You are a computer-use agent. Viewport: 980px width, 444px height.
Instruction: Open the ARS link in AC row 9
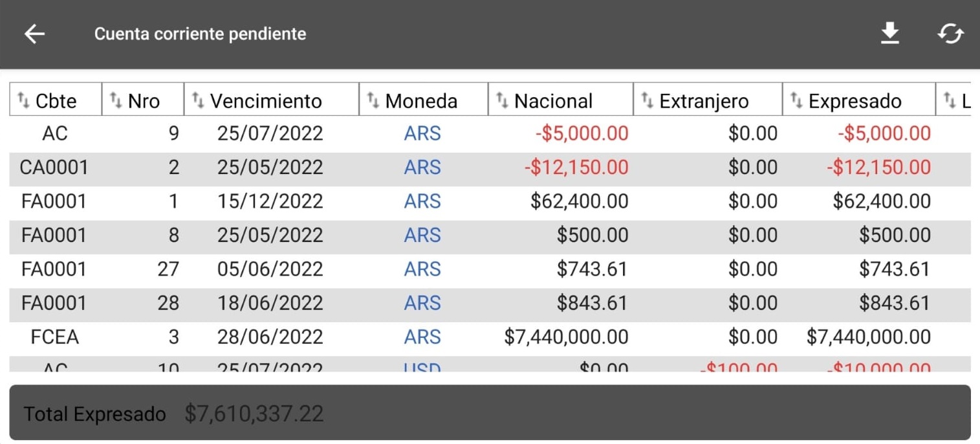coord(422,134)
